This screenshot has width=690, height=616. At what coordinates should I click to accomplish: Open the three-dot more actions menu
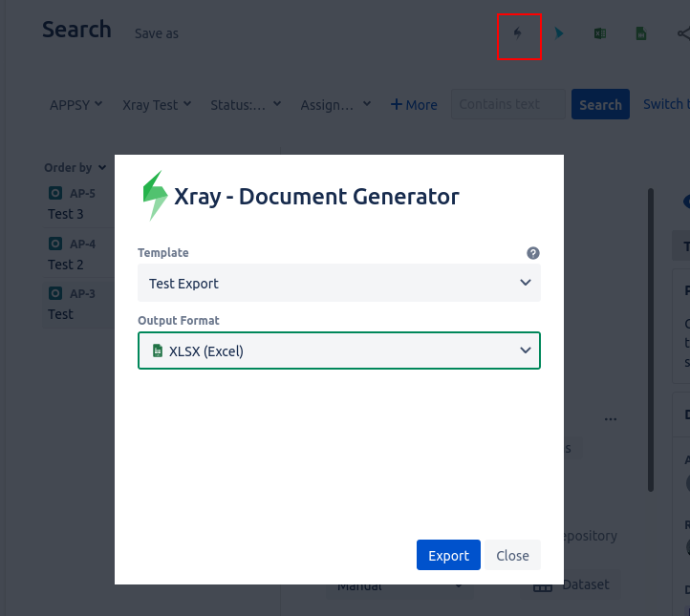(x=611, y=419)
